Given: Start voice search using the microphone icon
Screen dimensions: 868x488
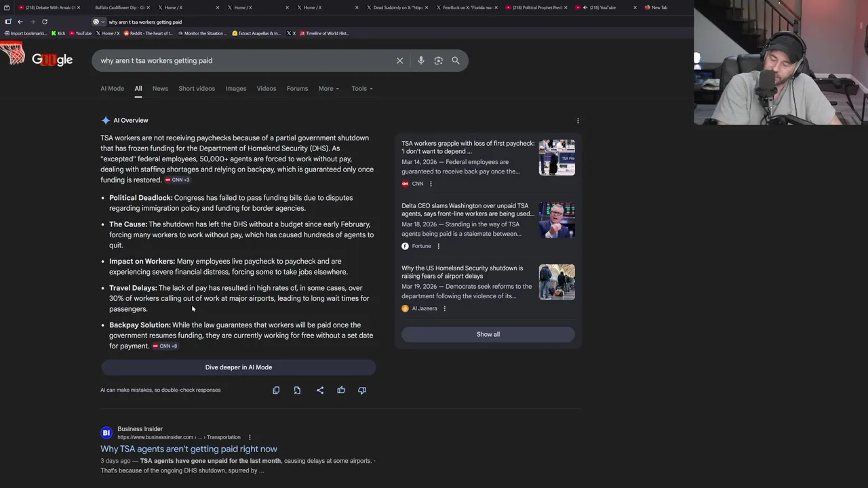Looking at the screenshot, I should (x=421, y=61).
